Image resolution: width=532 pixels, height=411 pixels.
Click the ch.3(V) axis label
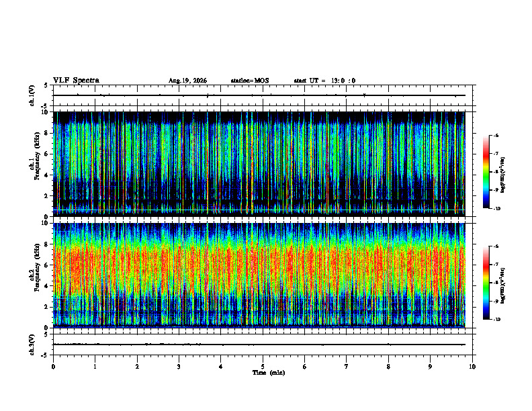pos(32,345)
